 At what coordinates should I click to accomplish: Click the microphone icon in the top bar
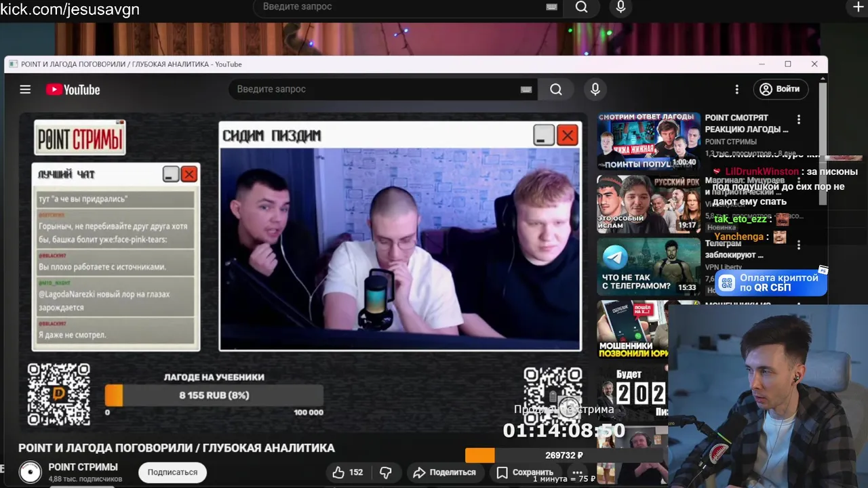[620, 7]
